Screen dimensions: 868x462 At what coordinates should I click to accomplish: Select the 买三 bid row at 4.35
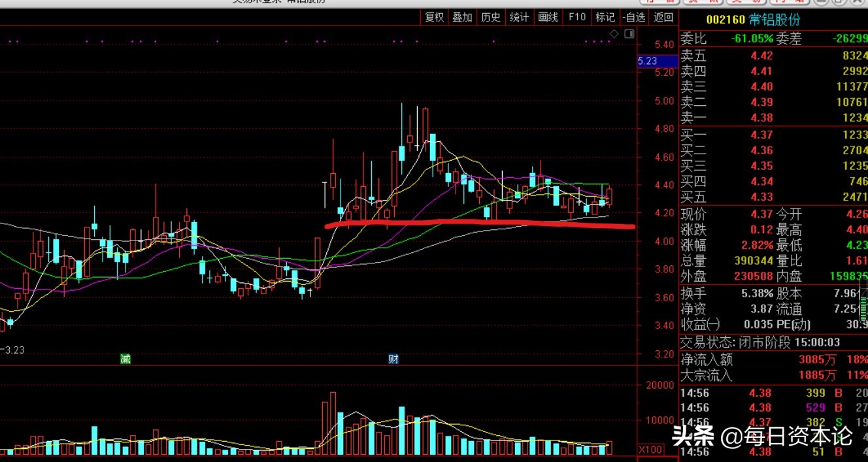pyautogui.click(x=774, y=166)
